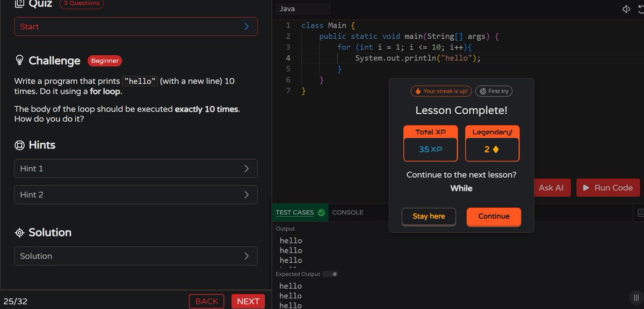Click the Legendary reward card
Image resolution: width=644 pixels, height=309 pixels.
pos(492,143)
